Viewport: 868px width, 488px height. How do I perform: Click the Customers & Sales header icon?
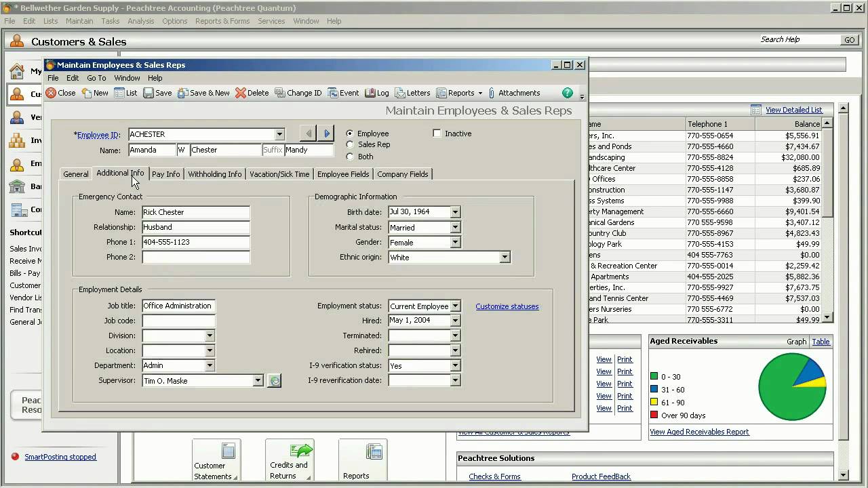tap(17, 41)
